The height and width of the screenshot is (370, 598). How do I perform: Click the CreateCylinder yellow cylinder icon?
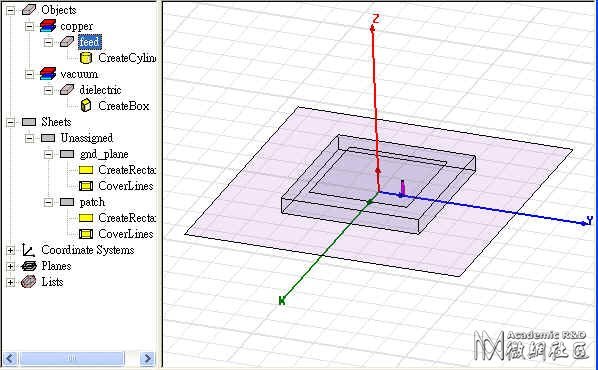pos(86,58)
